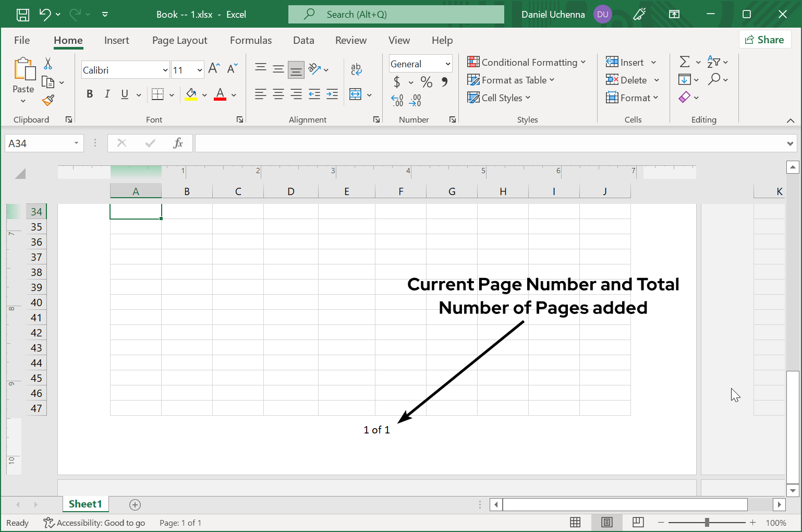Screen dimensions: 802x532
Task: Open the Review ribbon tab
Action: [350, 40]
